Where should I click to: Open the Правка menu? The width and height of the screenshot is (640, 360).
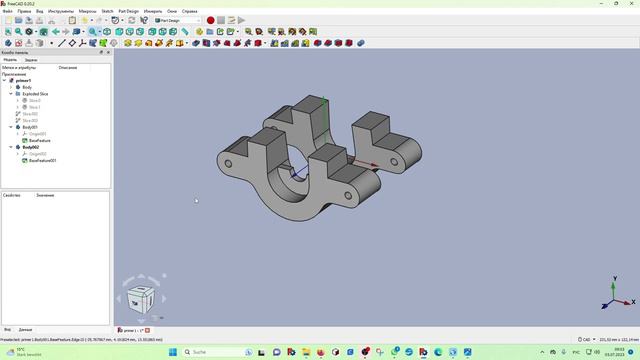click(x=24, y=11)
